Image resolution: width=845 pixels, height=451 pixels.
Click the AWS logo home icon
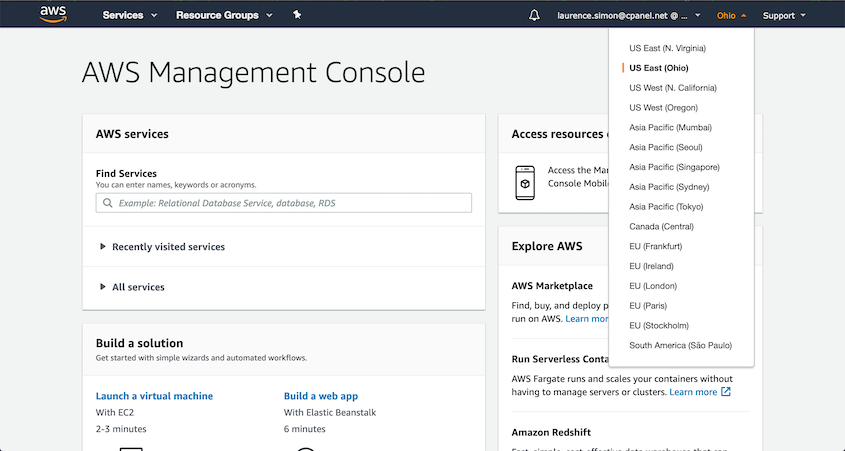point(53,15)
